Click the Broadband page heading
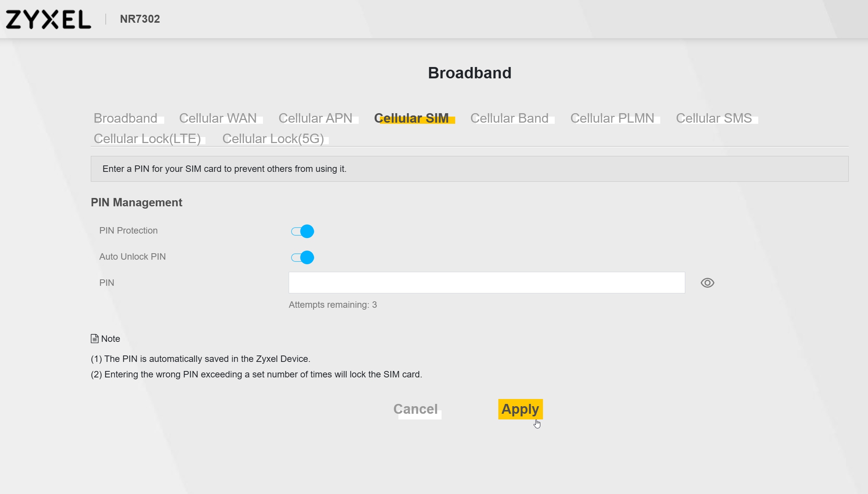Viewport: 868px width, 494px height. click(x=469, y=73)
